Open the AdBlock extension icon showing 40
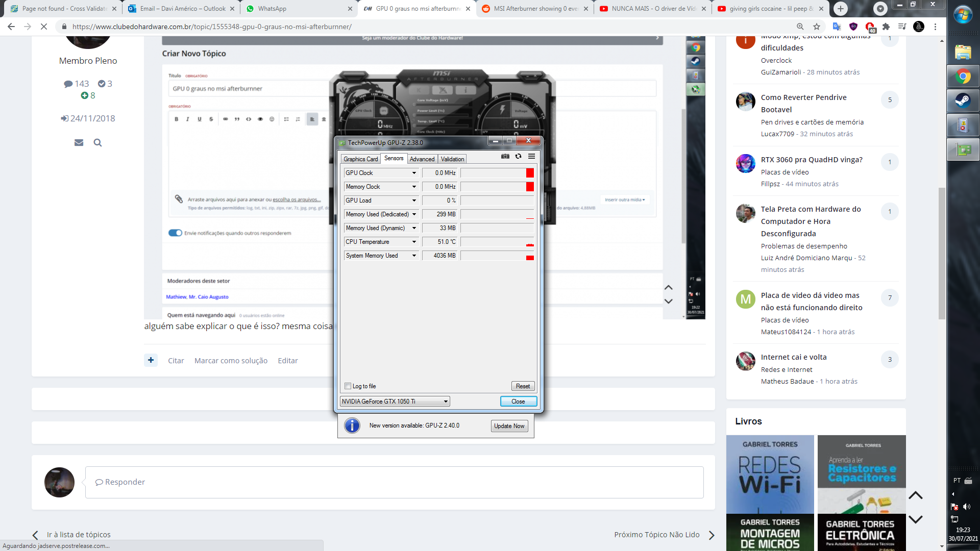Image resolution: width=980 pixels, height=551 pixels. (x=870, y=27)
